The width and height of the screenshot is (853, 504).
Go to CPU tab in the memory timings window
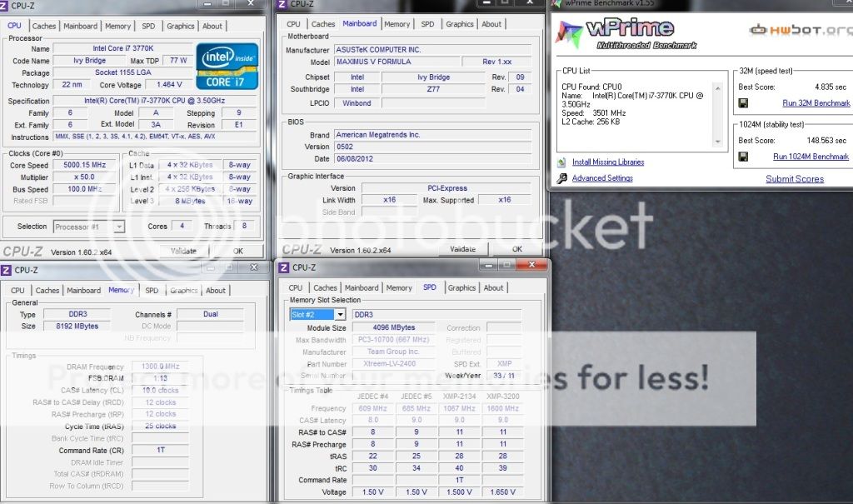point(18,291)
